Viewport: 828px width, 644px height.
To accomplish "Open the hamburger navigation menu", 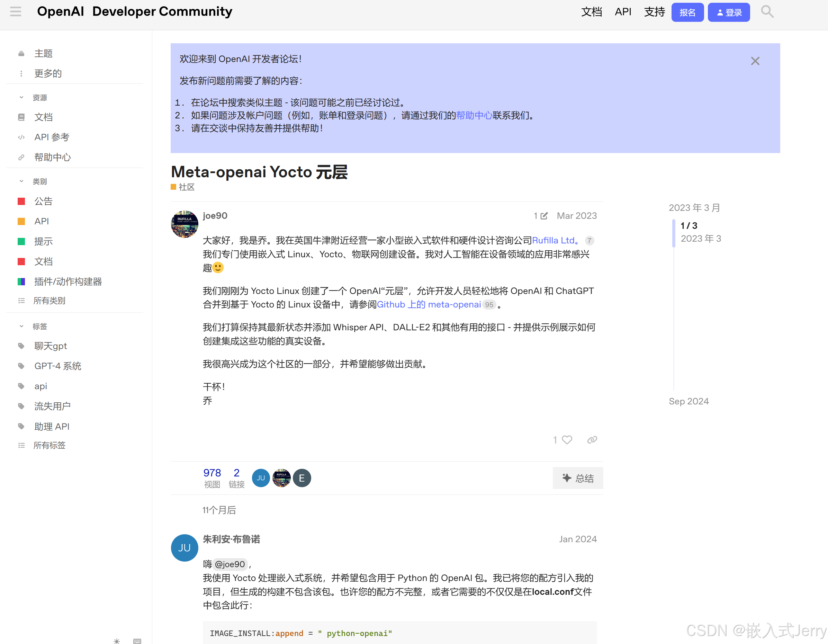I will tap(16, 12).
